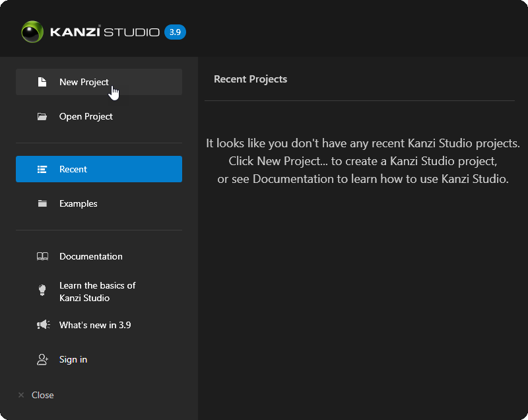Click the 3.9 version badge
This screenshot has height=420, width=528.
174,32
